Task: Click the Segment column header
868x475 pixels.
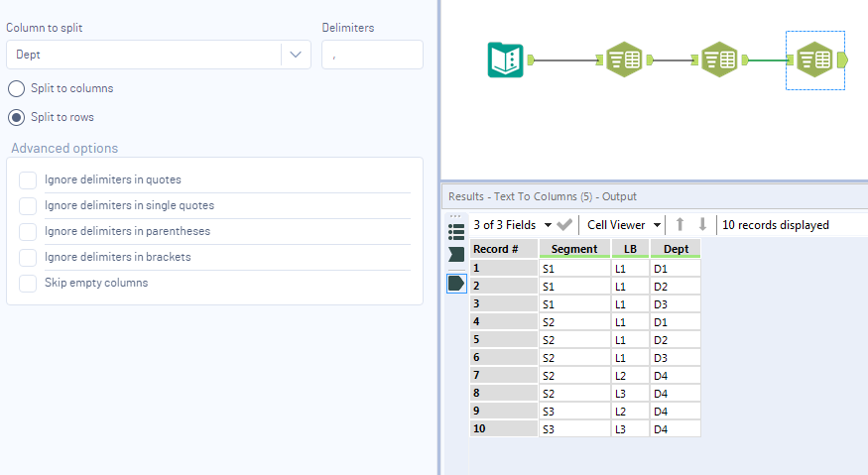Action: click(574, 249)
